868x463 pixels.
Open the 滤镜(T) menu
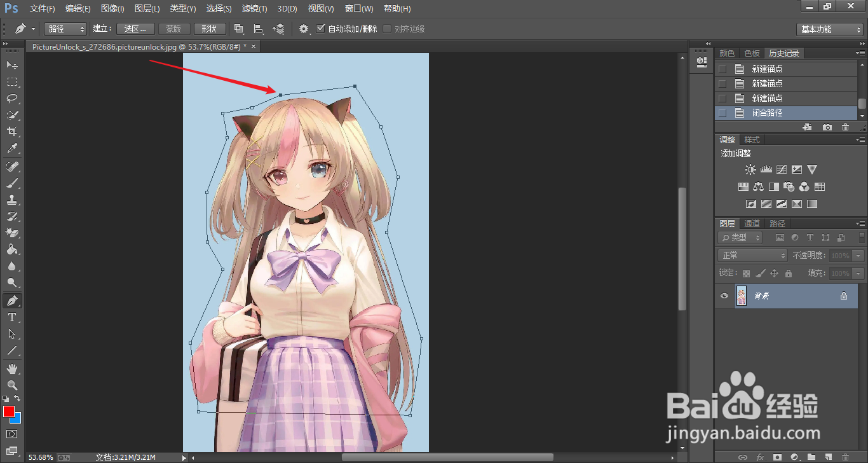click(x=254, y=9)
